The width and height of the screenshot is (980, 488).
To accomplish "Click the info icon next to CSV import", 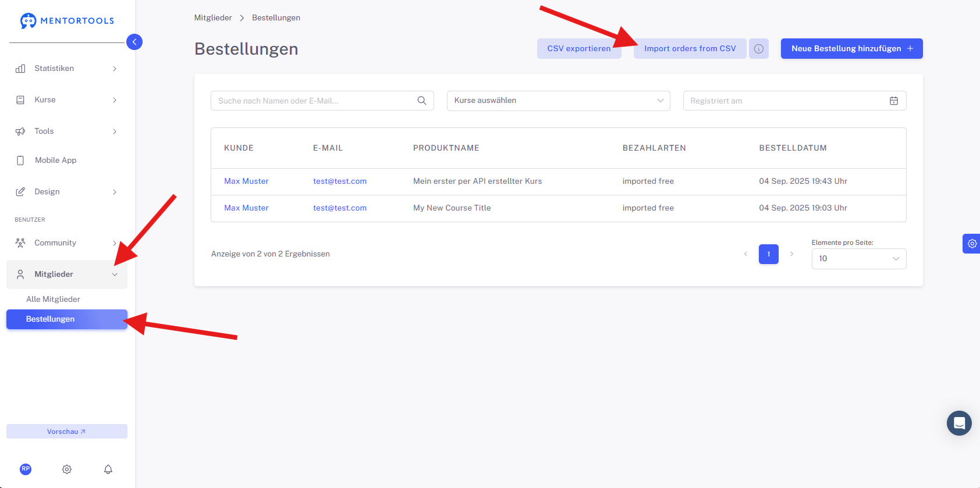I will click(x=758, y=49).
